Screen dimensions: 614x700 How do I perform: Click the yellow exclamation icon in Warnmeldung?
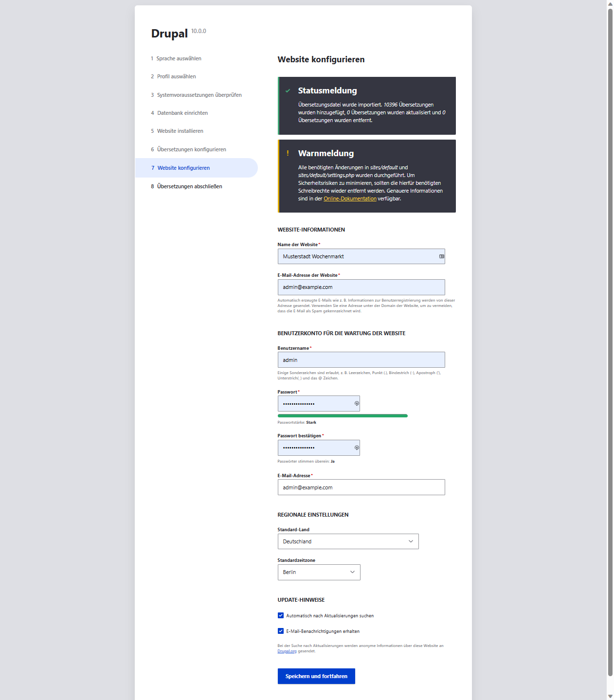tap(288, 153)
